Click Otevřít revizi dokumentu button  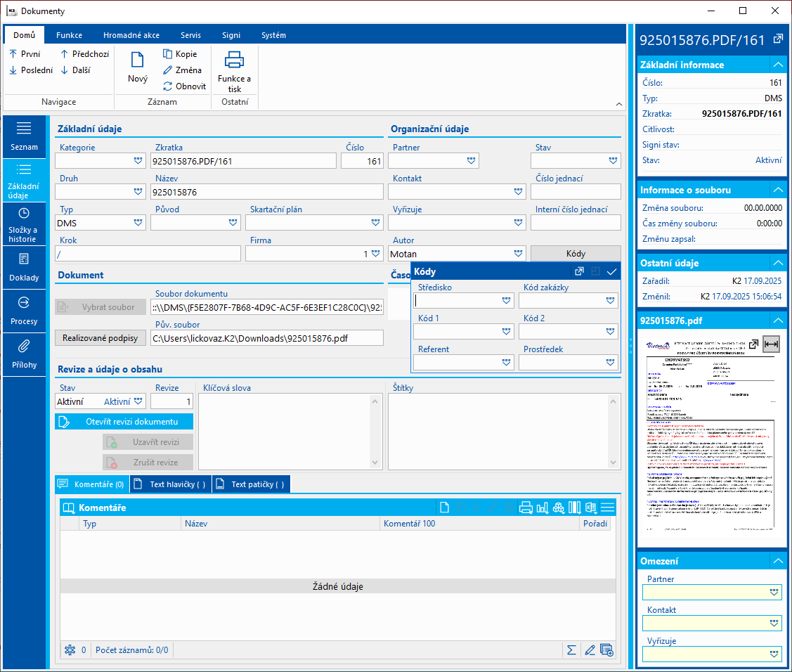pyautogui.click(x=124, y=422)
